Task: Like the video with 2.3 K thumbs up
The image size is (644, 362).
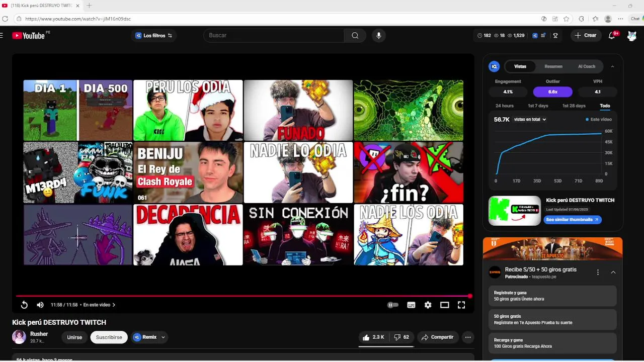Action: click(x=373, y=337)
